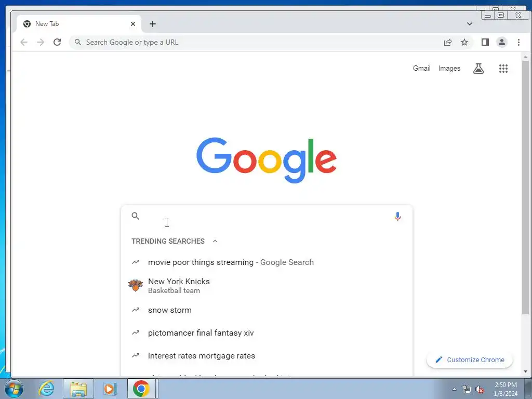The width and height of the screenshot is (532, 399).
Task: Select the snow storm trending search
Action: (267, 310)
